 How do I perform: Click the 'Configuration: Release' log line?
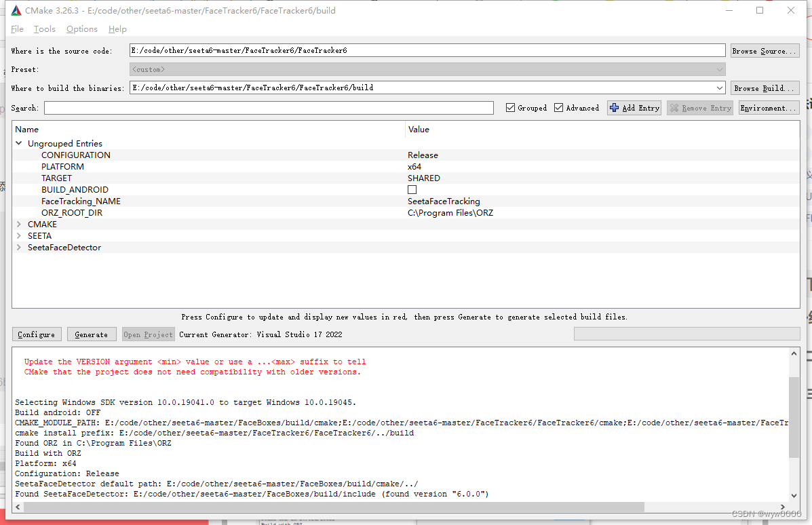(x=67, y=473)
